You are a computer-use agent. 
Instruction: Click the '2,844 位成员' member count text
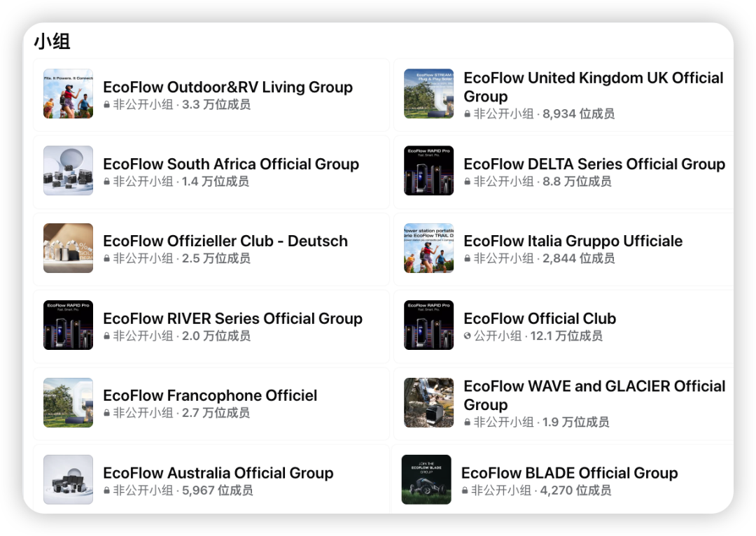579,258
